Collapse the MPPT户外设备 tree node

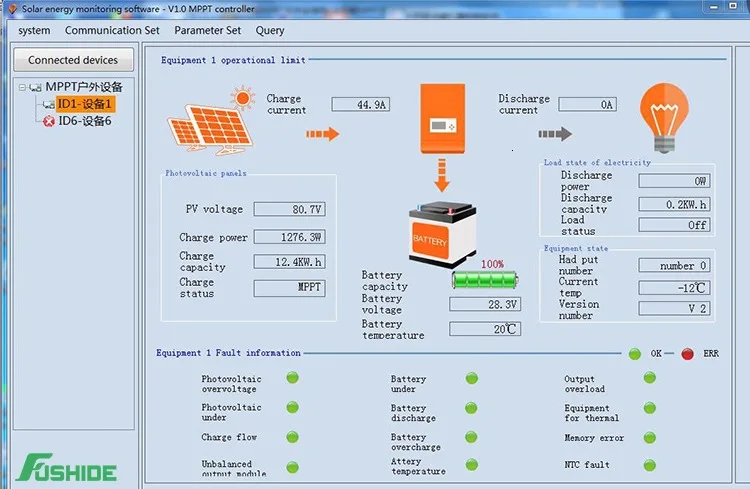coord(22,87)
